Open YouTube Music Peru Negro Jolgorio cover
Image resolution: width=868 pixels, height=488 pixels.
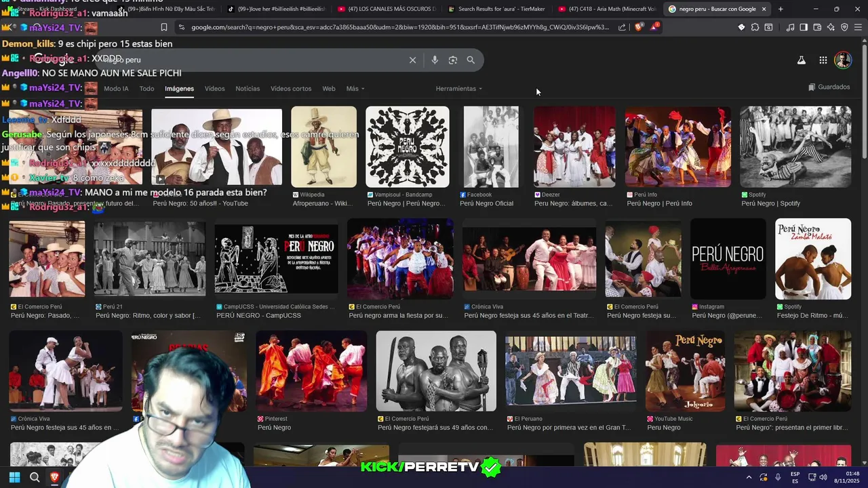click(x=685, y=371)
